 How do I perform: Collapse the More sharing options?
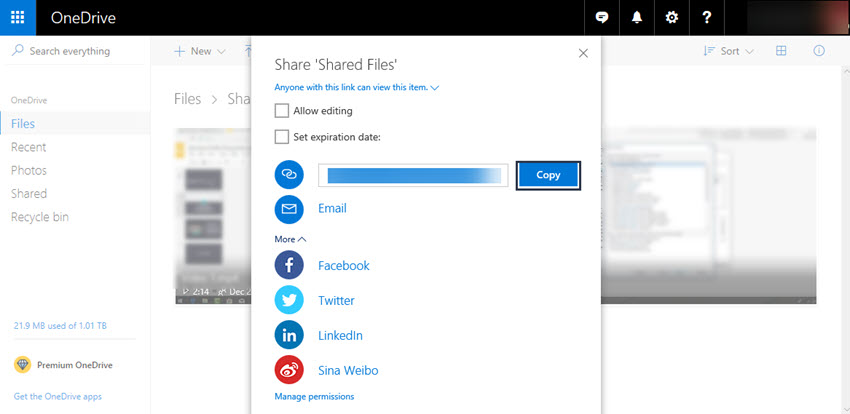point(290,239)
